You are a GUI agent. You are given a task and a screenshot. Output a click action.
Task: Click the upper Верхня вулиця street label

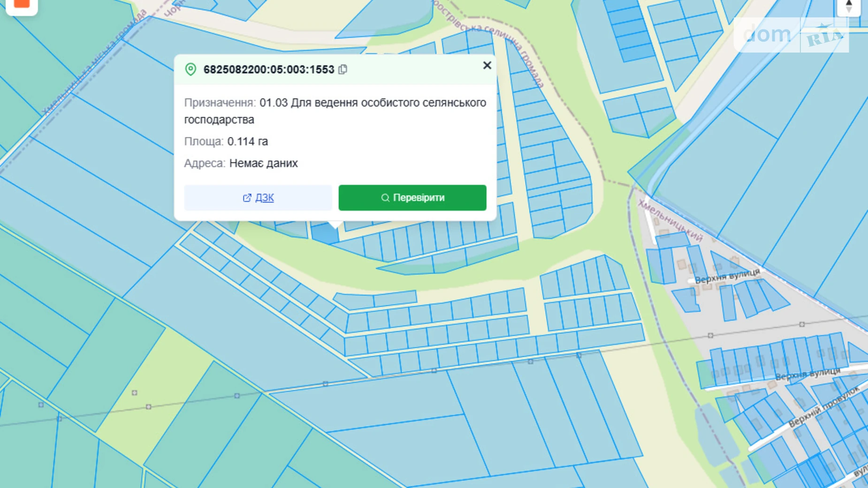[727, 277]
